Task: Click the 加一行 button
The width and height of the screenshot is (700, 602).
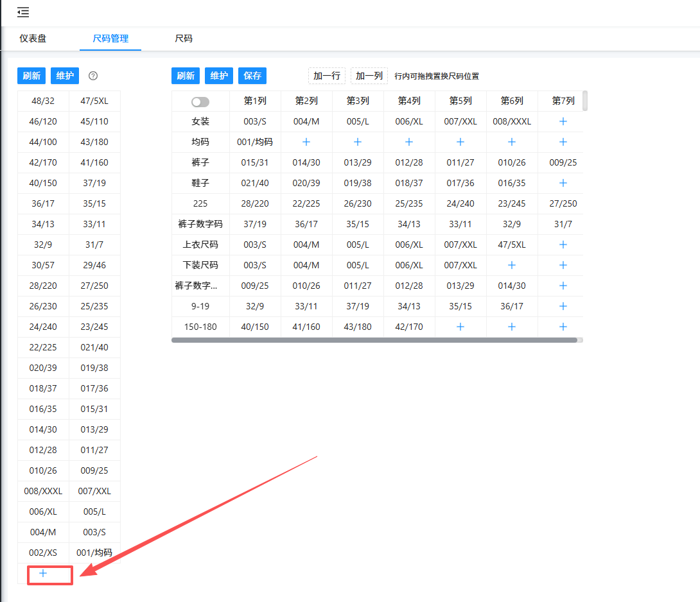Action: 327,76
